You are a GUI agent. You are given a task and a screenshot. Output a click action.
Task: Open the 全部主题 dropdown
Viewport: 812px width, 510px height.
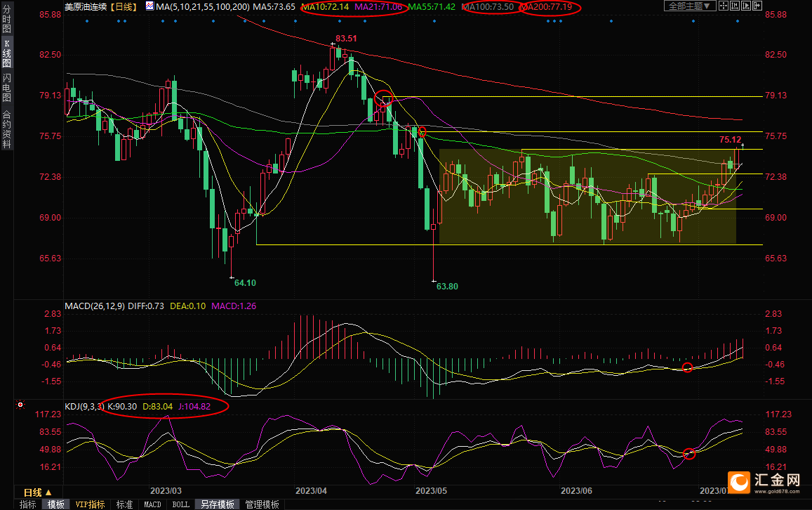(x=690, y=6)
